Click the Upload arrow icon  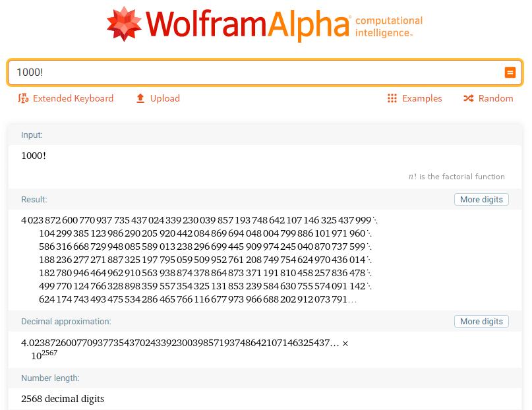click(x=140, y=98)
